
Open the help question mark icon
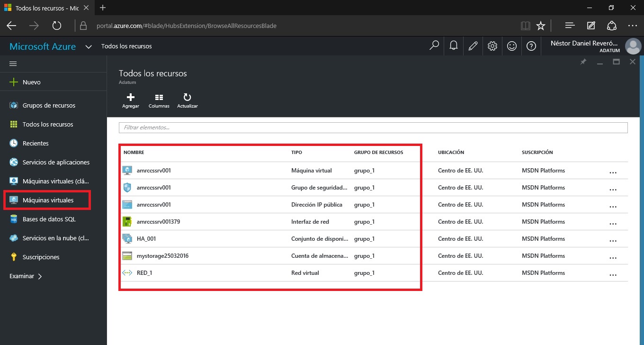(x=531, y=46)
